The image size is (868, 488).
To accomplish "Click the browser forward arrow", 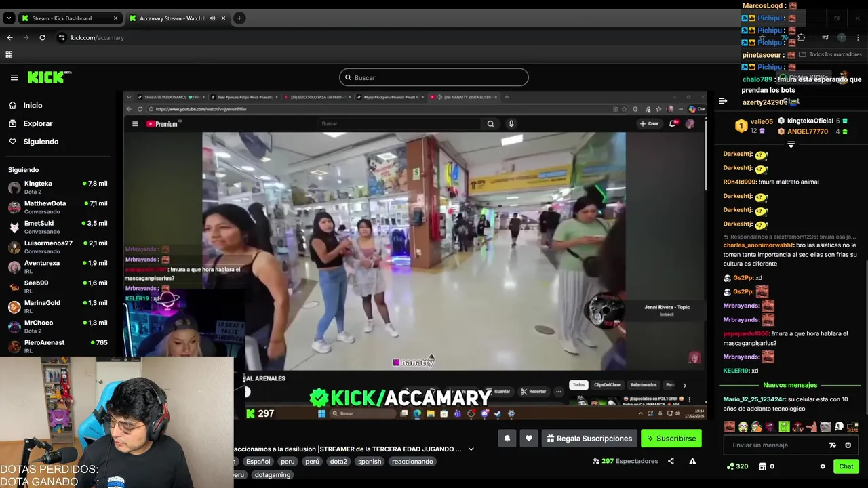I will (26, 37).
